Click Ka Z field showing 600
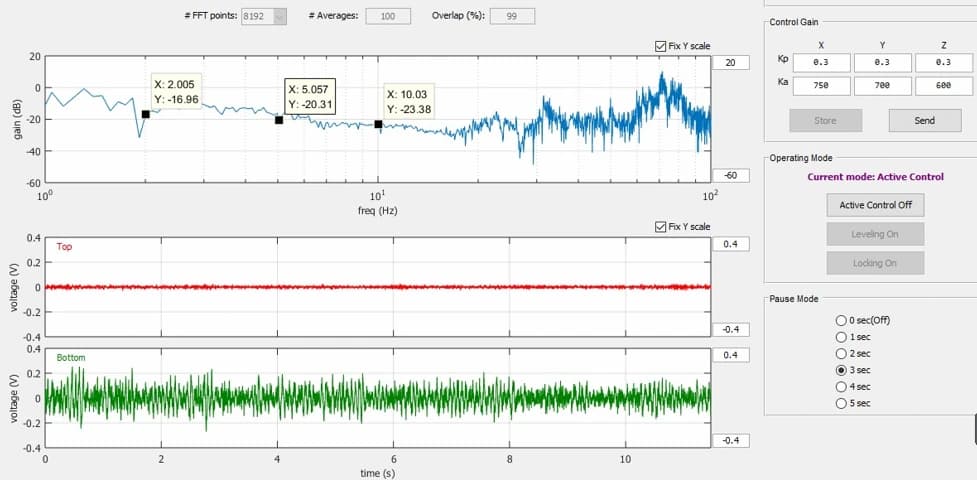 [943, 86]
